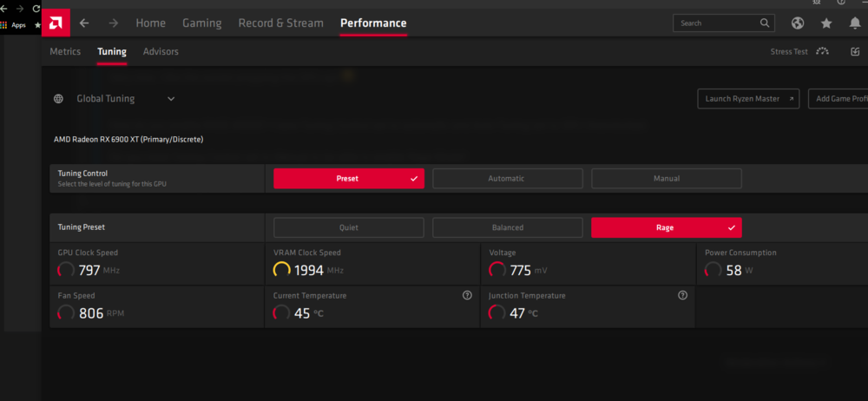
Task: Switch to the Advisors subtab
Action: [161, 51]
